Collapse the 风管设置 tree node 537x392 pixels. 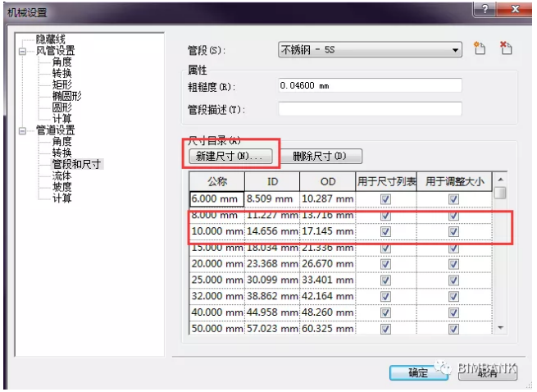pyautogui.click(x=22, y=52)
